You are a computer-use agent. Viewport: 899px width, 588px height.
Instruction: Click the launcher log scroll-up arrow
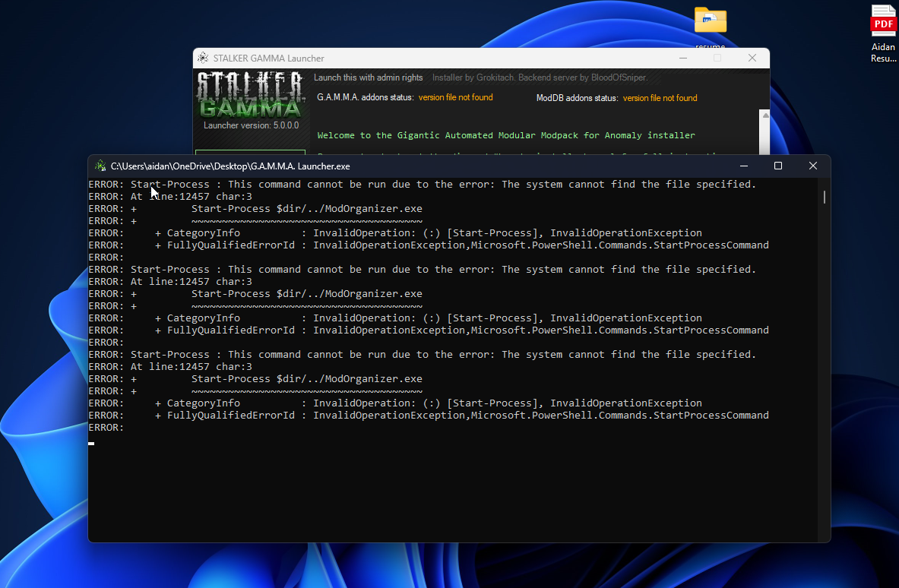(x=765, y=115)
